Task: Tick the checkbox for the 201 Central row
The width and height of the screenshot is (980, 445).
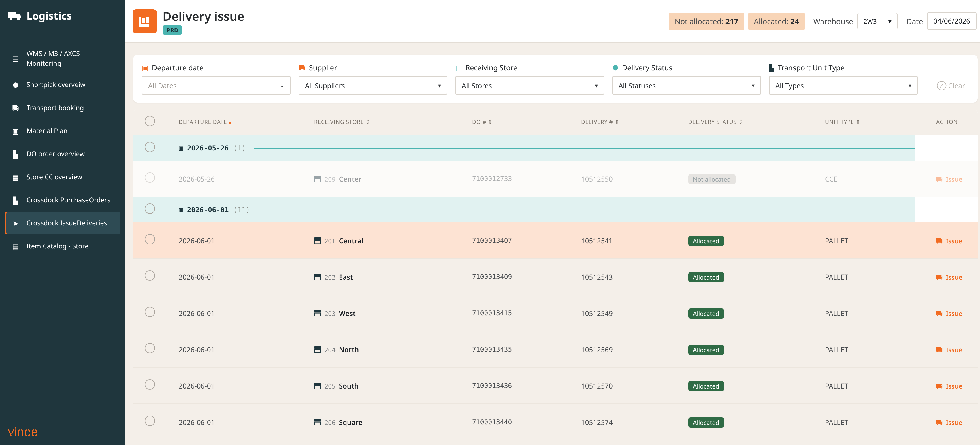Action: point(150,239)
